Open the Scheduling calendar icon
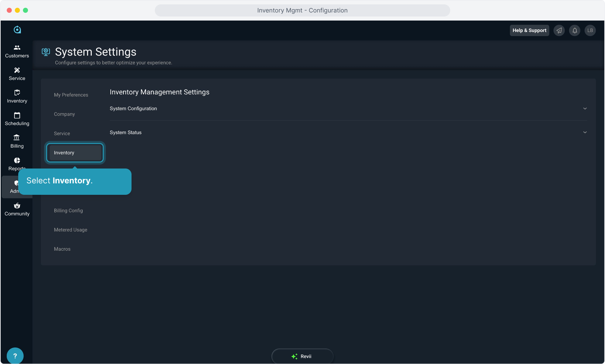 point(17,115)
